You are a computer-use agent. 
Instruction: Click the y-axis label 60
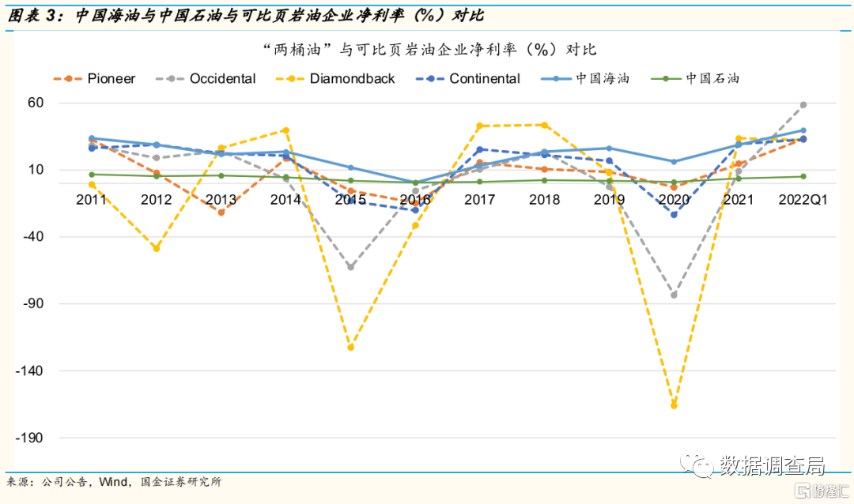click(x=36, y=103)
